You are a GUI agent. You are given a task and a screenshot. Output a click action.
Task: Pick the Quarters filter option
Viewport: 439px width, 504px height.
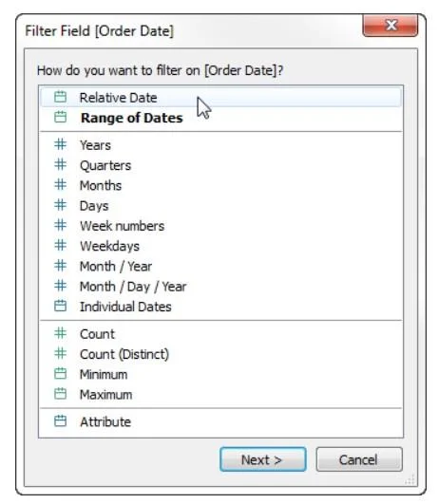point(220,165)
